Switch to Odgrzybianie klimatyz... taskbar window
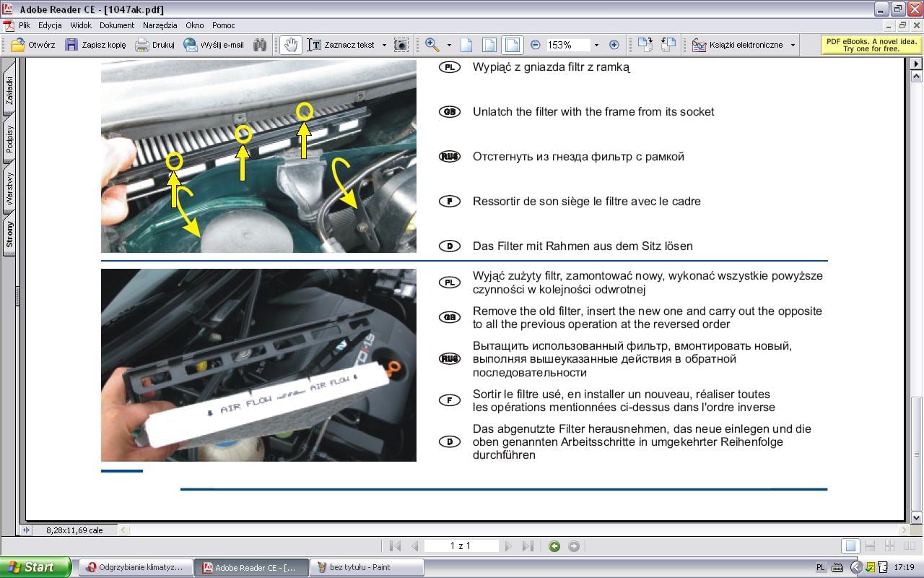Viewport: 924px width, 578px height. point(136,567)
